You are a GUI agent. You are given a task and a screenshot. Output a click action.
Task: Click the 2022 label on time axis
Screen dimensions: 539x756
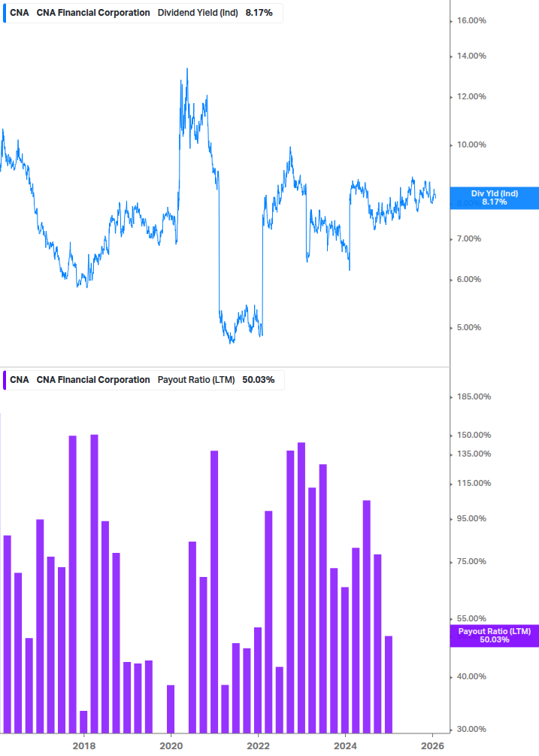pyautogui.click(x=258, y=746)
